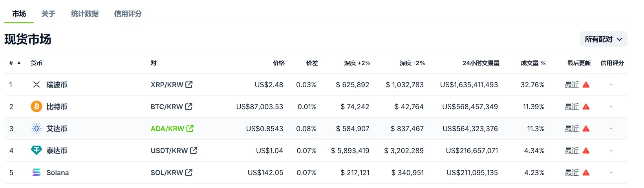Click the 32.76% volume share value
Viewport: 644px width, 188px height.
pyautogui.click(x=532, y=84)
